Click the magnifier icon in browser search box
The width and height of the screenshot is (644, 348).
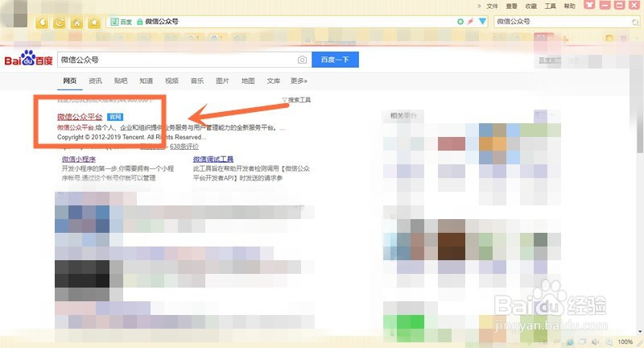click(635, 23)
